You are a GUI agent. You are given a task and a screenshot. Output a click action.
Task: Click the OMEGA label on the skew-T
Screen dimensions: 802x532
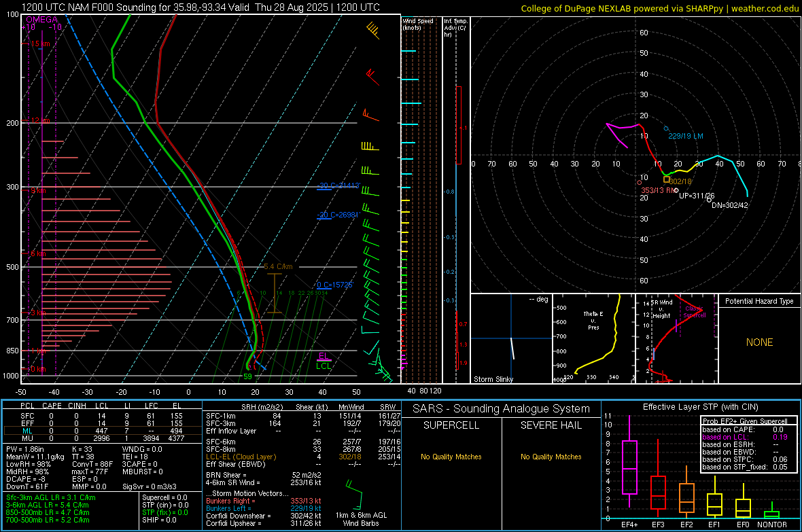coord(41,20)
